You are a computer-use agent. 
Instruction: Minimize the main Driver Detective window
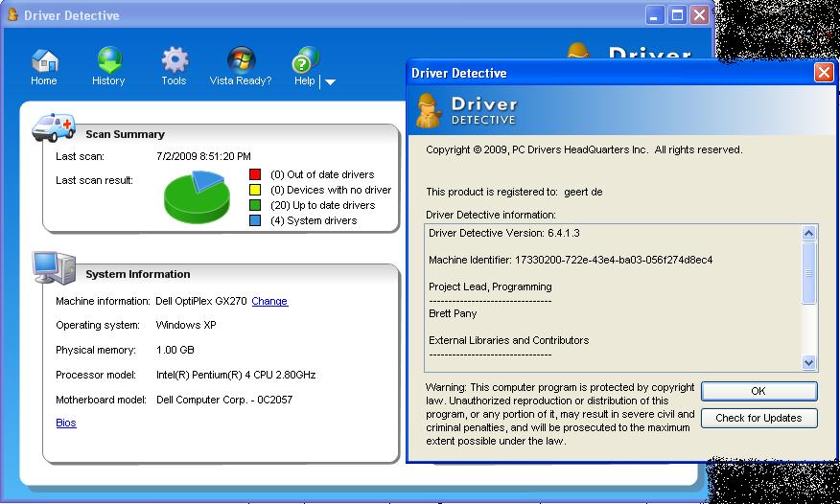(x=654, y=15)
